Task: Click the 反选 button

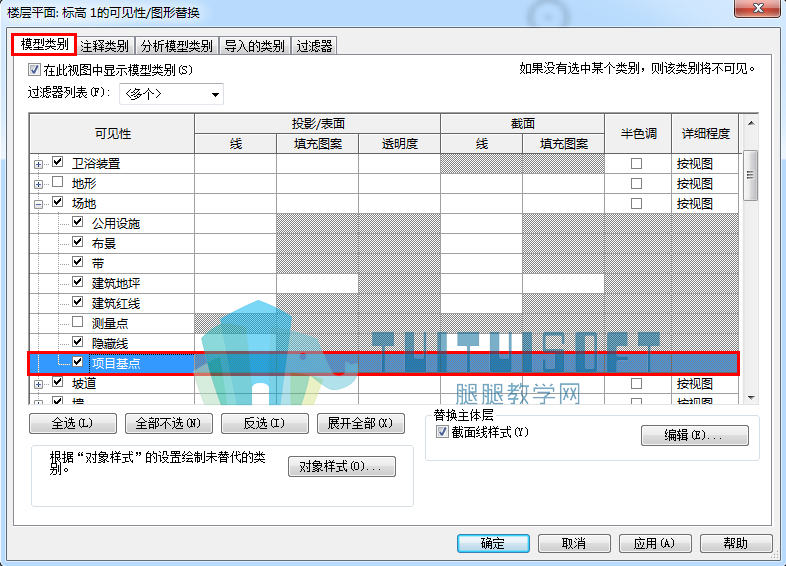Action: 265,424
